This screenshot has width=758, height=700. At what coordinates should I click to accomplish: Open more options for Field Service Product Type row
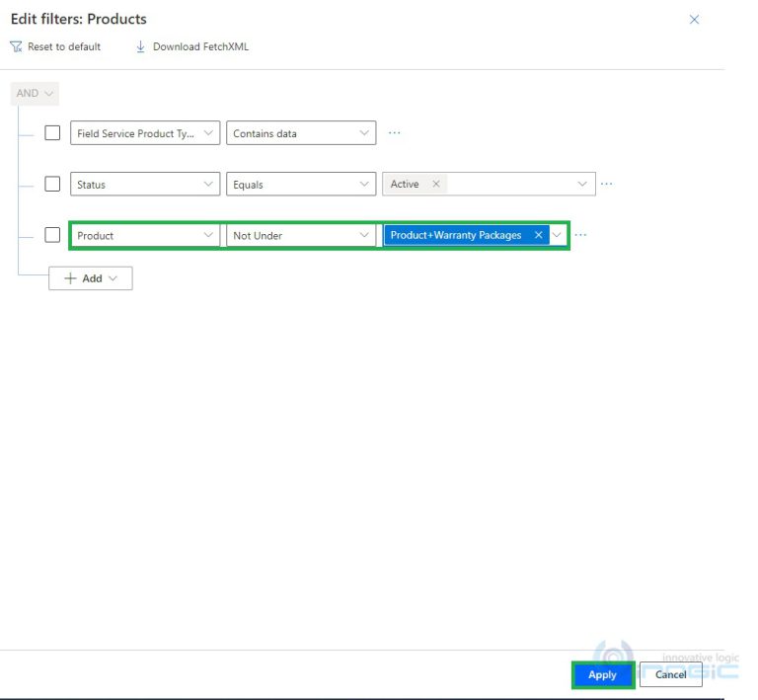[x=395, y=132]
